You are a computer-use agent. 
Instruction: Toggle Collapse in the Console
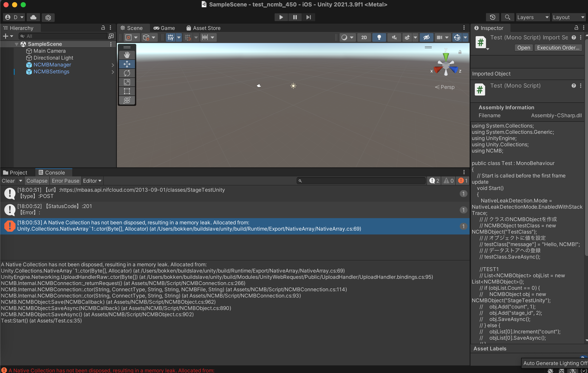37,181
